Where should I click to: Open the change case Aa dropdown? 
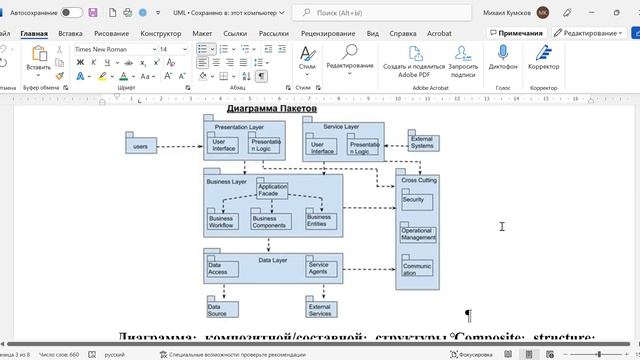click(x=147, y=76)
